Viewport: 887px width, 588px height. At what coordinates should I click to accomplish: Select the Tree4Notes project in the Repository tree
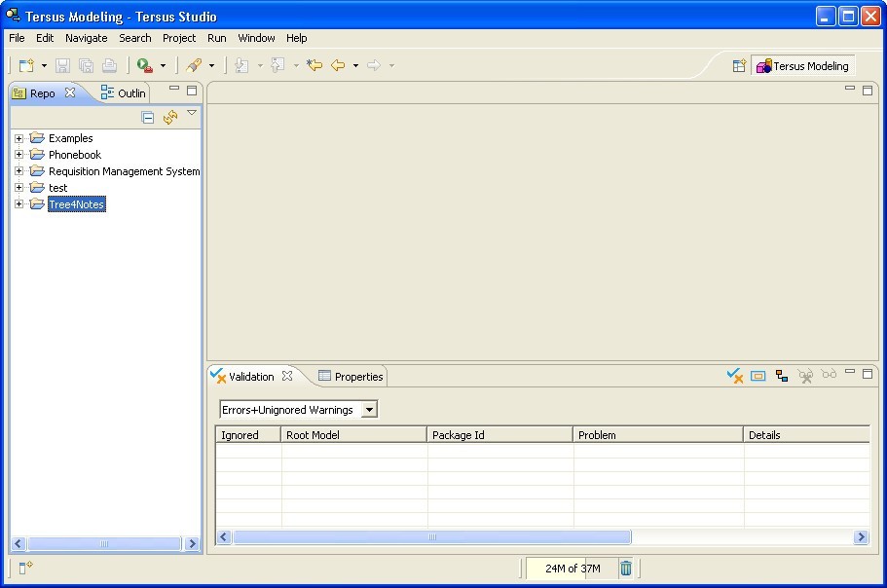pyautogui.click(x=76, y=204)
